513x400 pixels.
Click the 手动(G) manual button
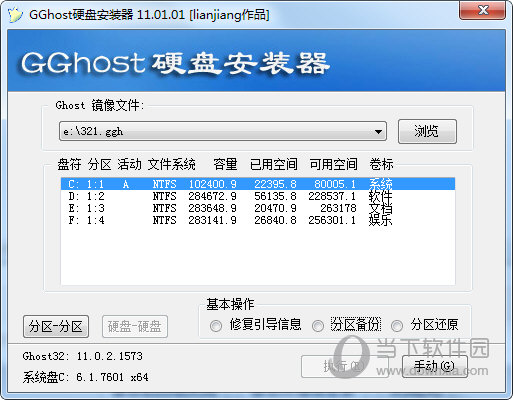435,366
